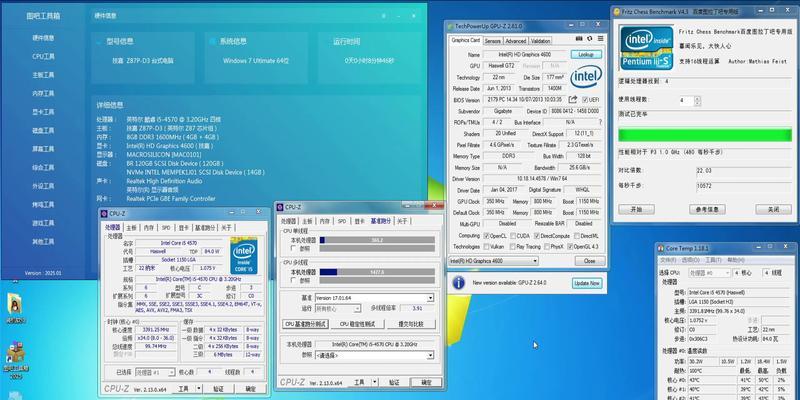Screen dimensions: 800x400
Task: Select 硬盘工具 in the toolbox sidebar
Action: [x=43, y=131]
